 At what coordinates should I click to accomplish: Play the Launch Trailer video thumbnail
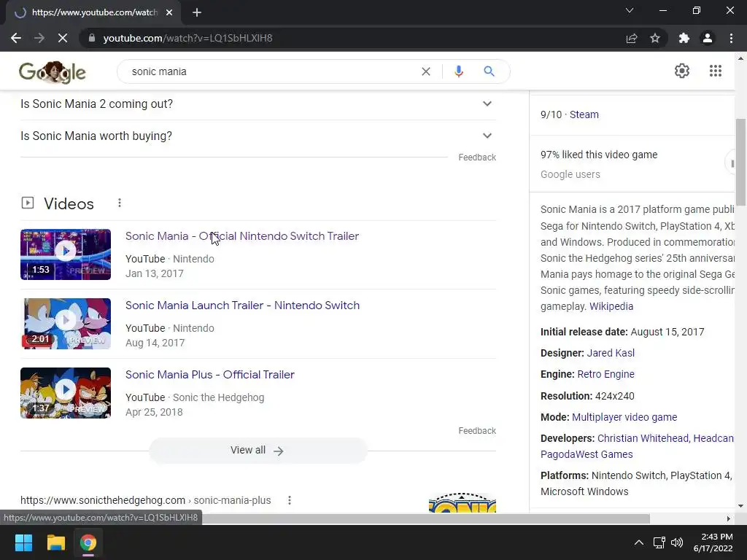pyautogui.click(x=66, y=324)
